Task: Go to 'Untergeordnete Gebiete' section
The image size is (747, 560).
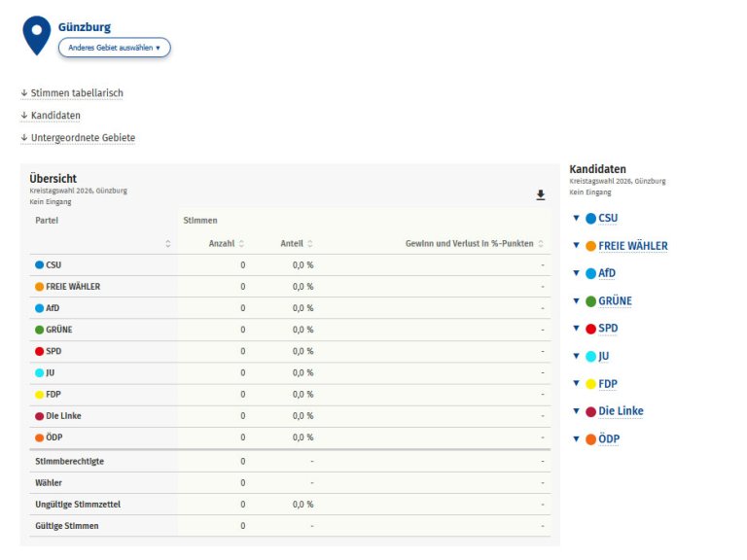Action: coord(82,138)
